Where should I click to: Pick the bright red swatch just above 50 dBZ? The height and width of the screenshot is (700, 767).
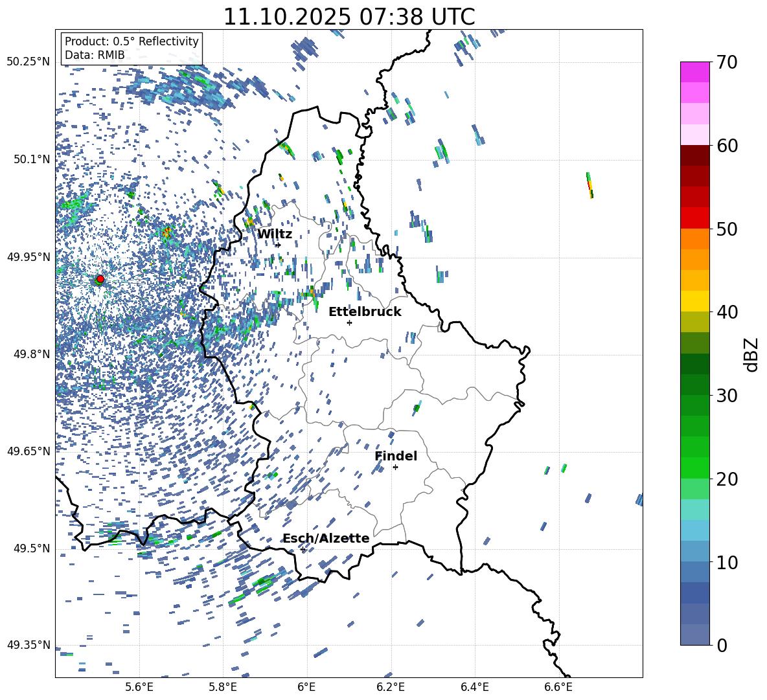point(695,218)
